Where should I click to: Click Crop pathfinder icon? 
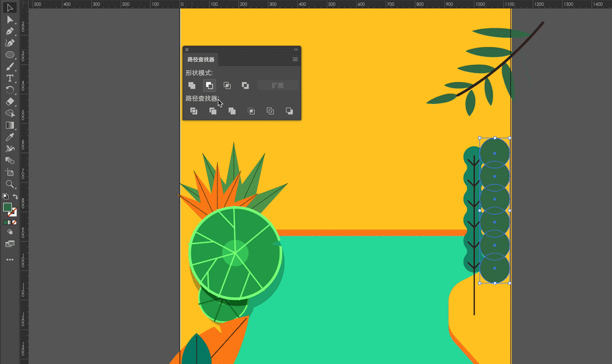(251, 111)
